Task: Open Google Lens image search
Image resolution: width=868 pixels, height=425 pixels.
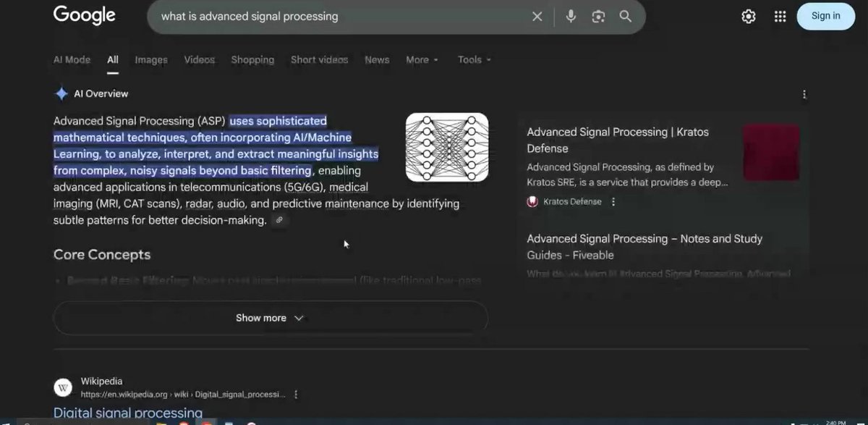Action: coord(598,16)
